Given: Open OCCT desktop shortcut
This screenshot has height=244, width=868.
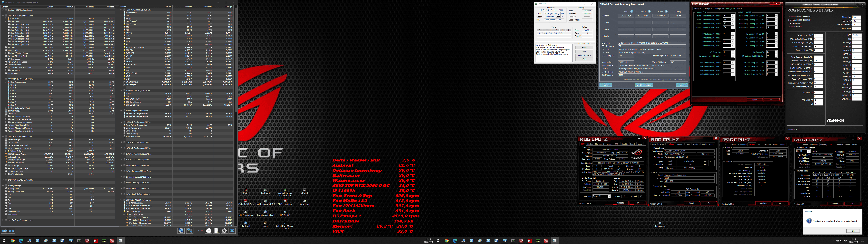Looking at the screenshot, I should pyautogui.click(x=246, y=191).
